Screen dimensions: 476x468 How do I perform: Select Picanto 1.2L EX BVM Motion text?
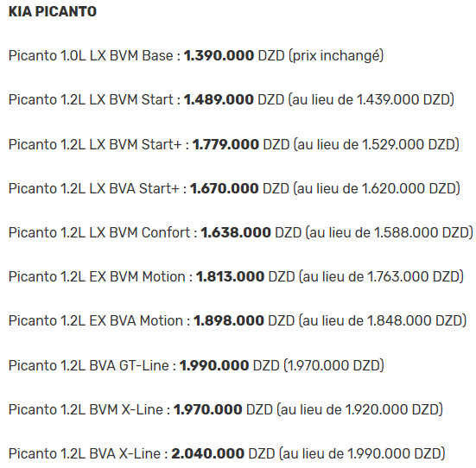coord(97,277)
